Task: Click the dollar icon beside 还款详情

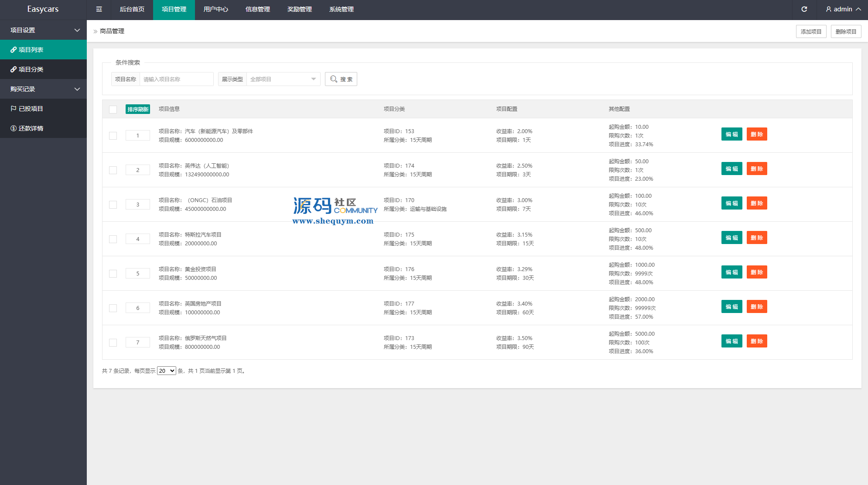Action: click(14, 128)
